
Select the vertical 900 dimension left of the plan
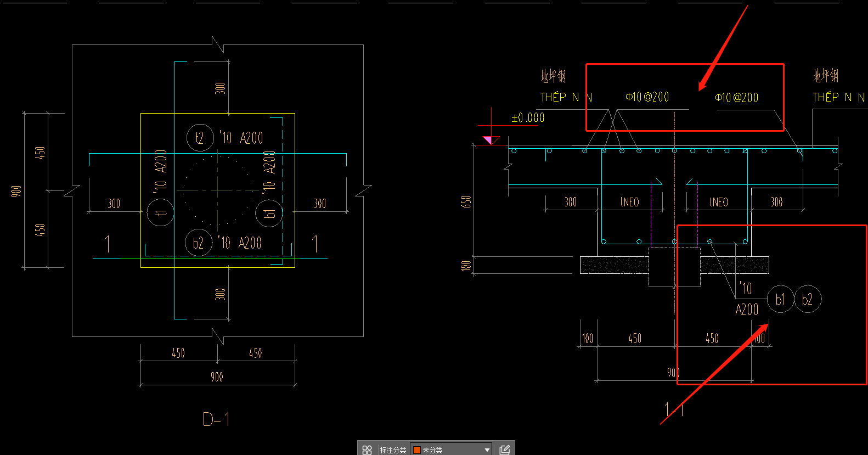point(16,191)
